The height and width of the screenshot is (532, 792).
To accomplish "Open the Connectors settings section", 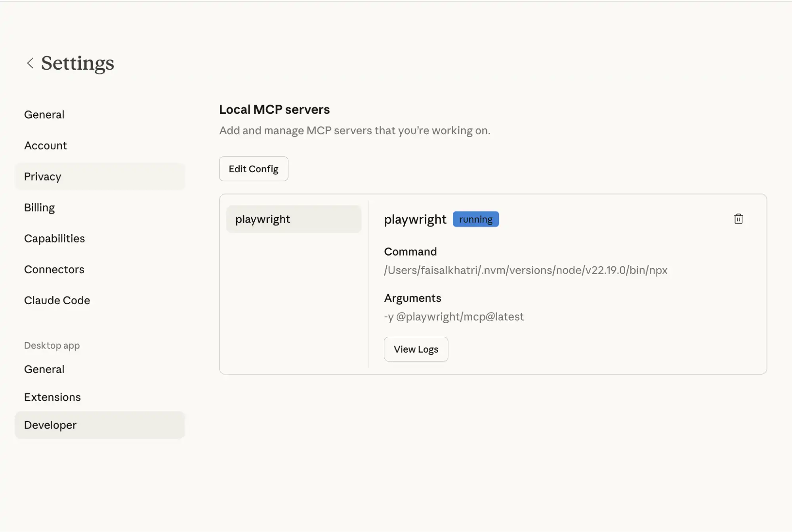I will (54, 269).
